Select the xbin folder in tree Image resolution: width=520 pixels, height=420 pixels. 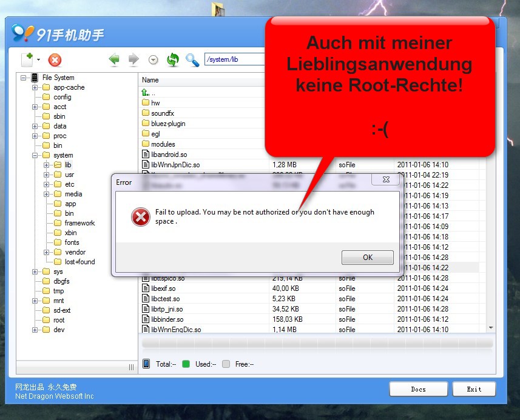click(70, 233)
